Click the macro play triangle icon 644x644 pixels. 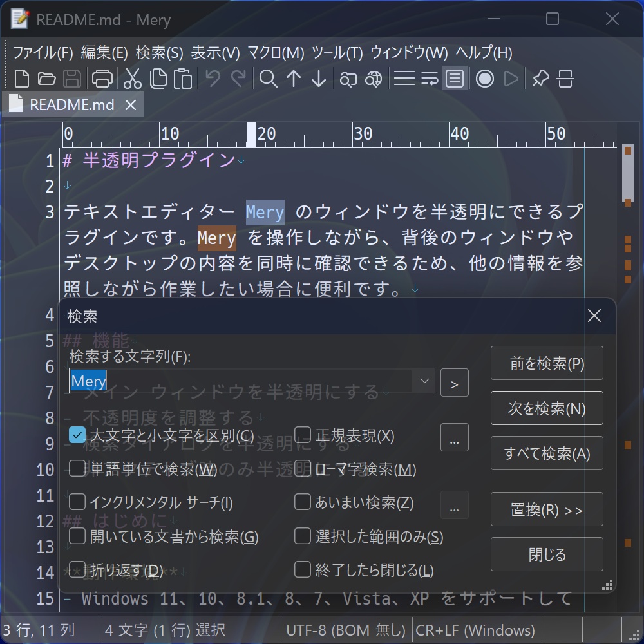[x=511, y=78]
